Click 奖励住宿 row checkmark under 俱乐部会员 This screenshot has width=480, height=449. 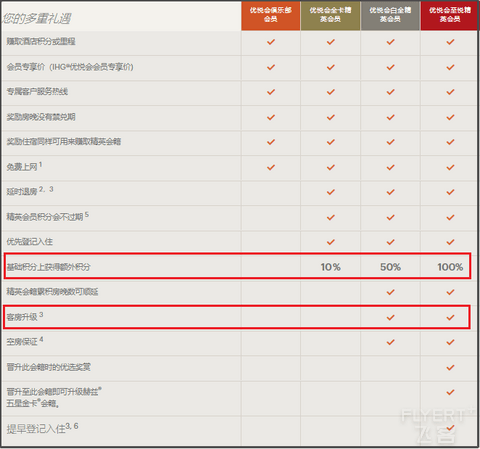(x=271, y=142)
